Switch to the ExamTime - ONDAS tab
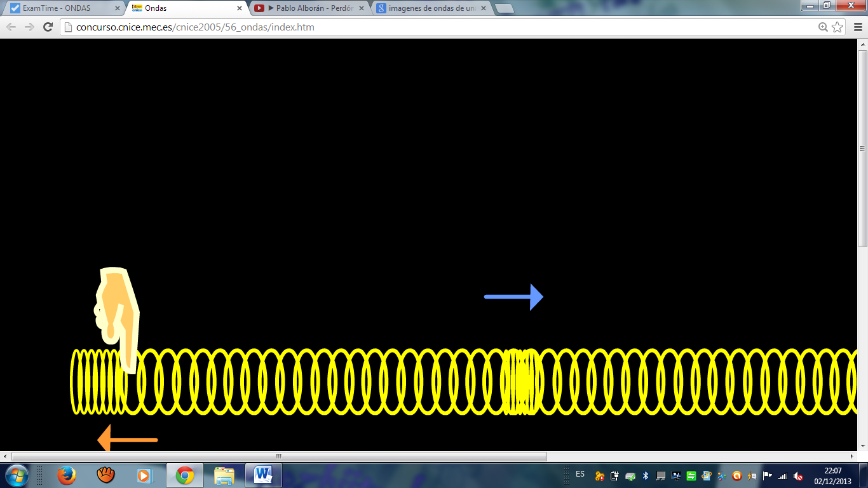 (x=64, y=8)
